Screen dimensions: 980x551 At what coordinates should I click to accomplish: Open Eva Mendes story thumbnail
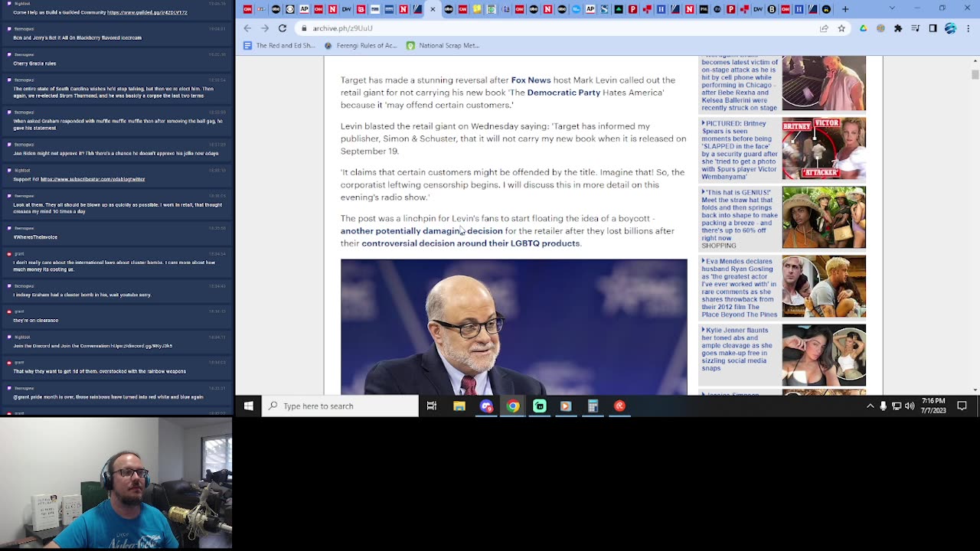click(x=824, y=286)
